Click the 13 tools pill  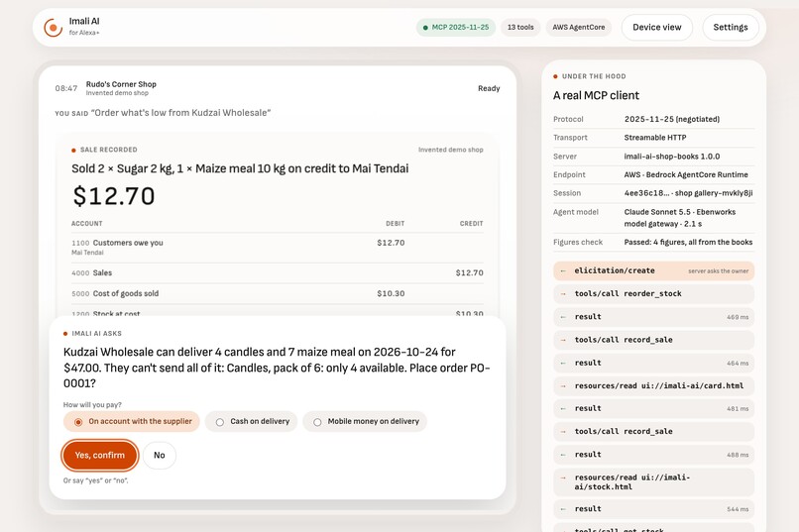point(520,28)
